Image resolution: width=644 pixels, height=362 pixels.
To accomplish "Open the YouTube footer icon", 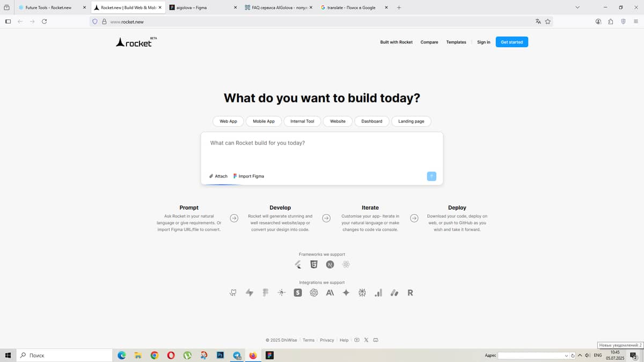I will (356, 340).
